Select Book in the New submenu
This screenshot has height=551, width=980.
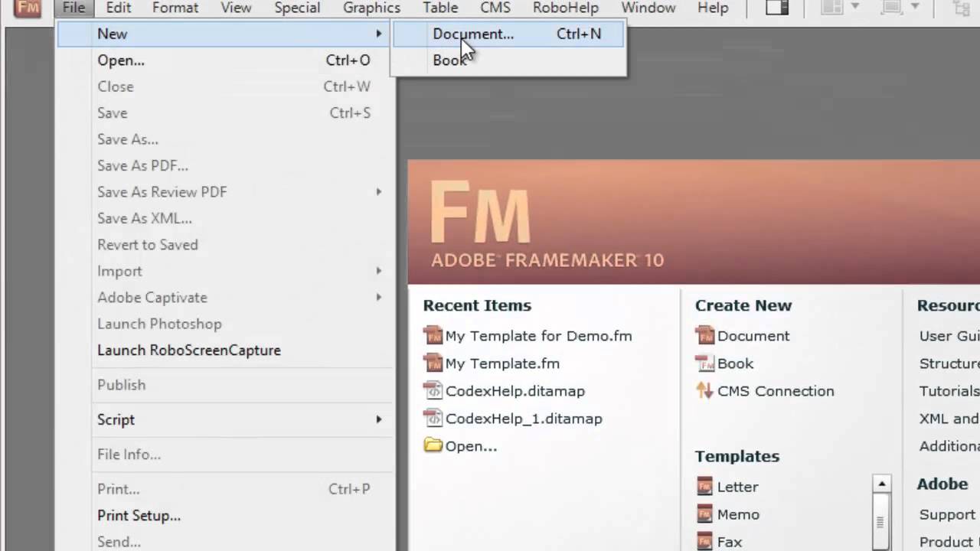click(x=449, y=60)
